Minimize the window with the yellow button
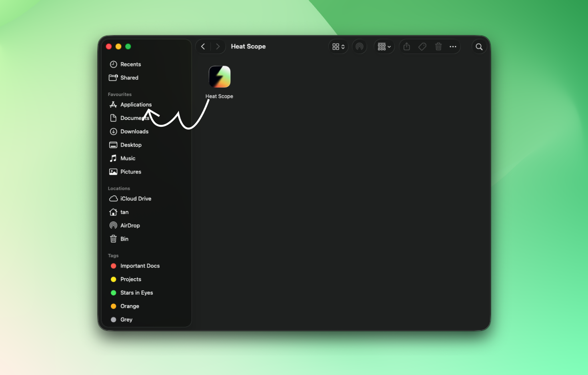The height and width of the screenshot is (375, 588). click(118, 46)
